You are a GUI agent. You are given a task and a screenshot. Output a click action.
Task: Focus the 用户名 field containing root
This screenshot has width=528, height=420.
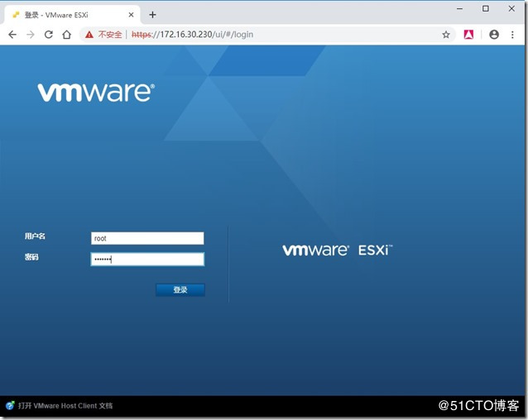pos(147,238)
